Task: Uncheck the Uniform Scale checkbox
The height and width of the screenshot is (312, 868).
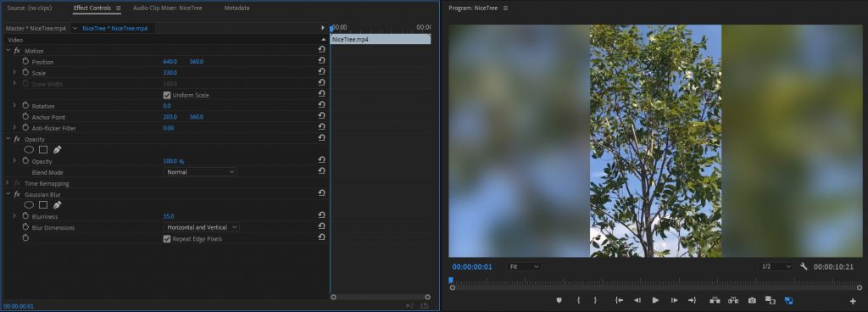Action: pos(167,95)
